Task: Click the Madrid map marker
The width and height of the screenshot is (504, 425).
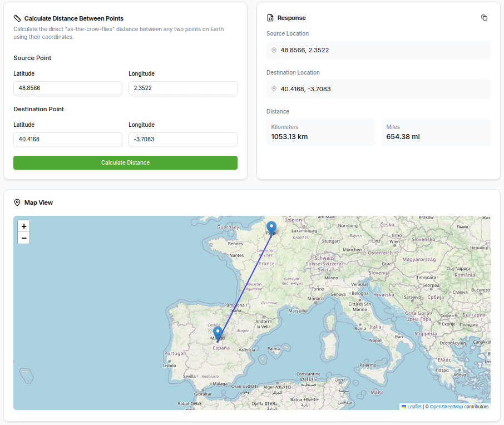Action: (218, 334)
